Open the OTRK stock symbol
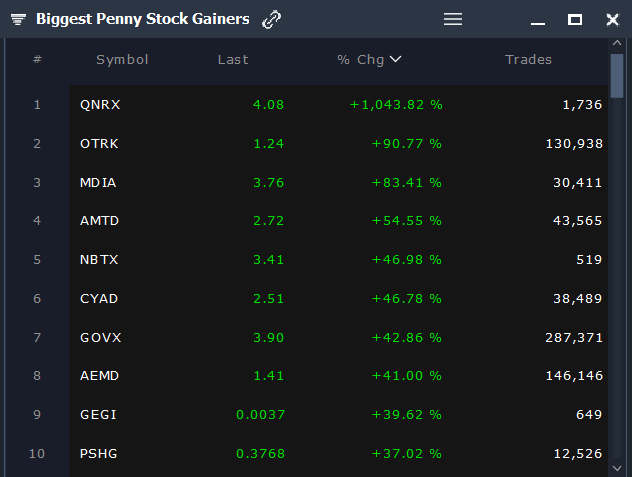Screen dimensions: 632x477 [99, 143]
